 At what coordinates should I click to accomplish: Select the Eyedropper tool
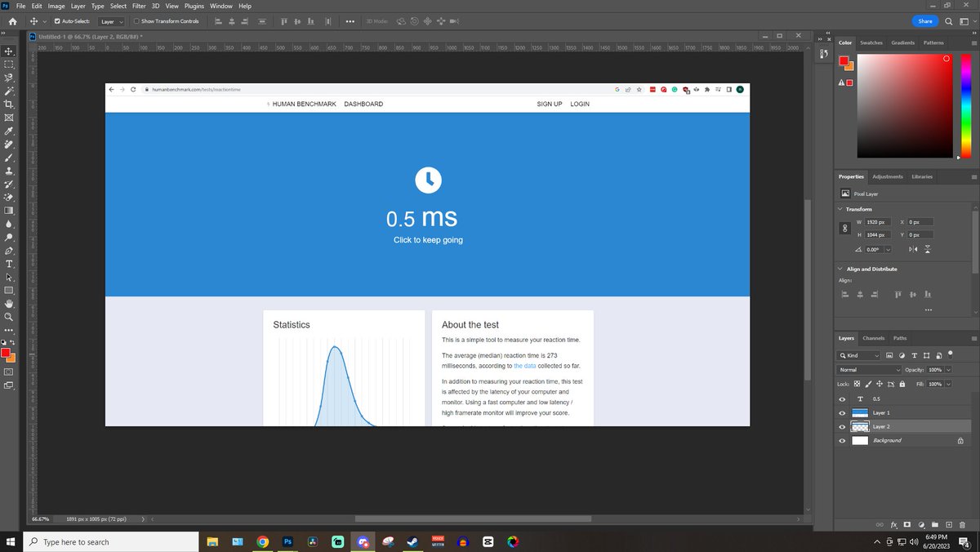point(9,131)
